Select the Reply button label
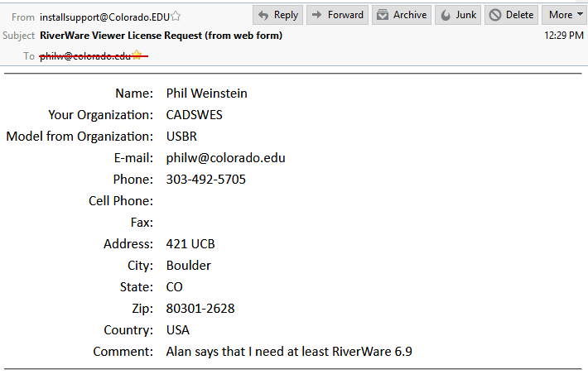The height and width of the screenshot is (384, 588). tap(286, 15)
